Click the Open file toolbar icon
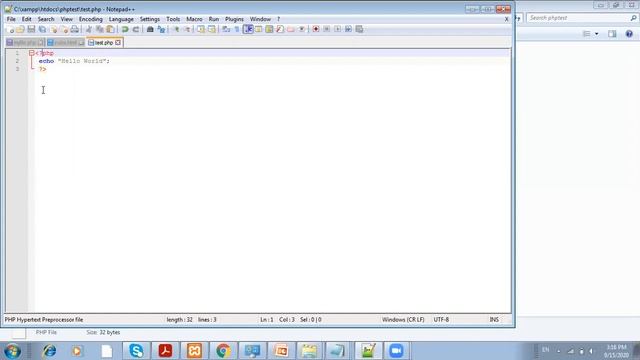This screenshot has width=640, height=360. pyautogui.click(x=20, y=29)
